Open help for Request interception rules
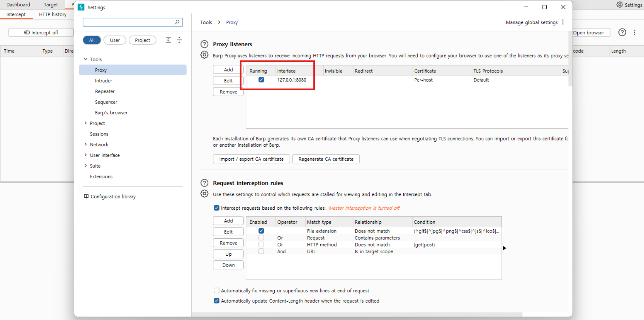644x320 pixels. click(204, 183)
